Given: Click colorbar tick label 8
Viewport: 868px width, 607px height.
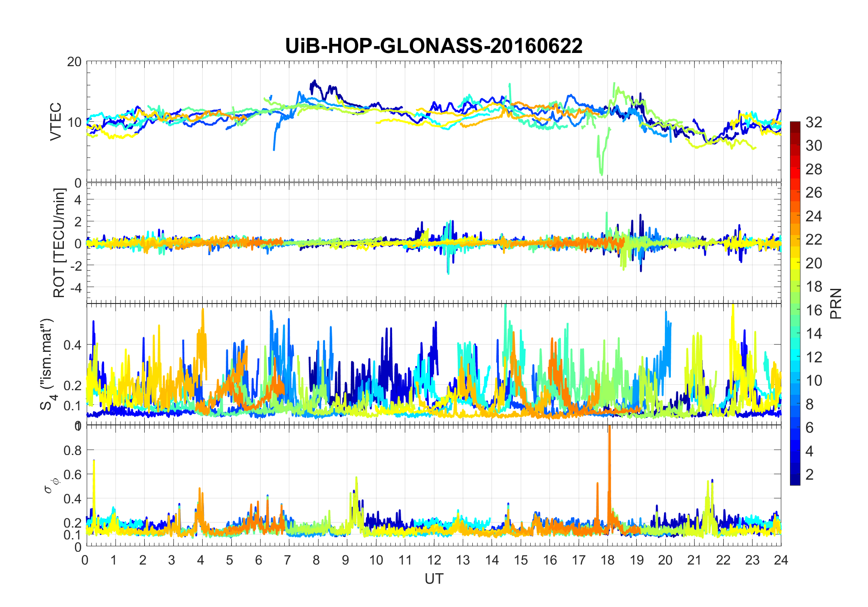Looking at the screenshot, I should point(810,404).
